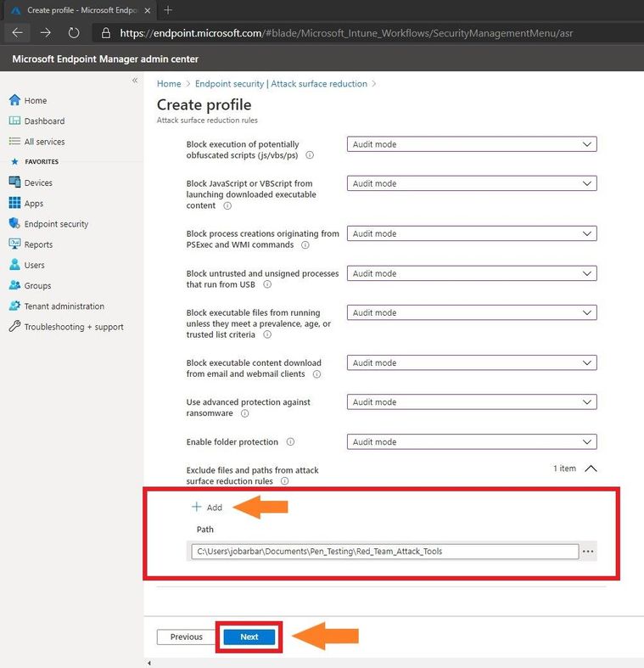
Task: Open Home in the left sidebar
Action: (x=36, y=100)
